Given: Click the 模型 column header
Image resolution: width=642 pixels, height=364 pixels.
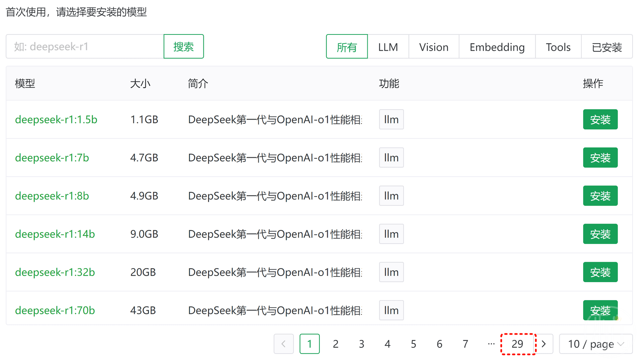Looking at the screenshot, I should tap(25, 83).
